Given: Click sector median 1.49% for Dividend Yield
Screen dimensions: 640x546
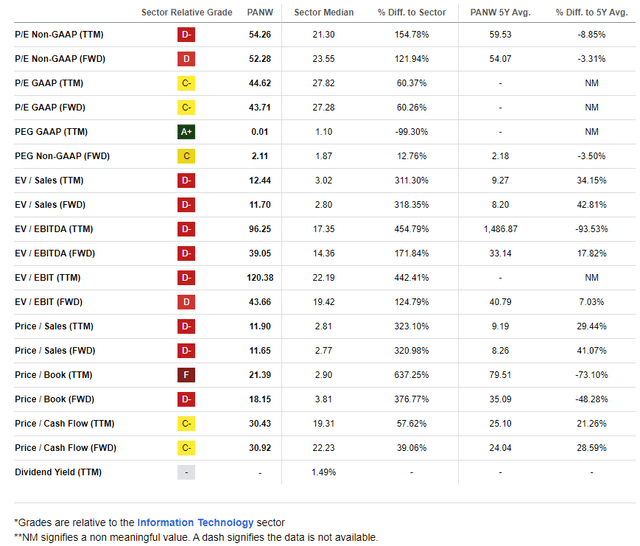Looking at the screenshot, I should point(324,472).
